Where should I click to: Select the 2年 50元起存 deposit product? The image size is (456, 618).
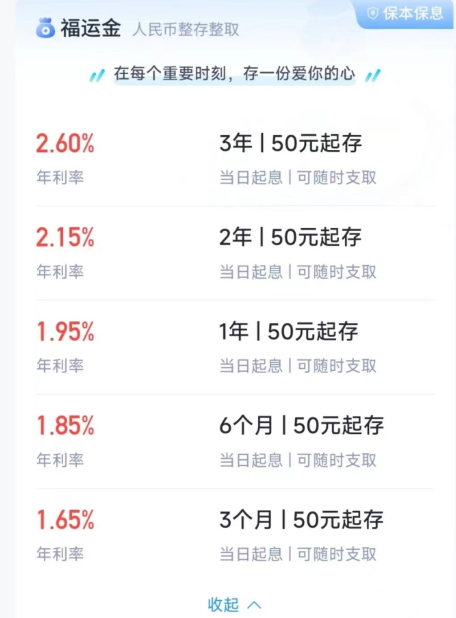(x=236, y=253)
